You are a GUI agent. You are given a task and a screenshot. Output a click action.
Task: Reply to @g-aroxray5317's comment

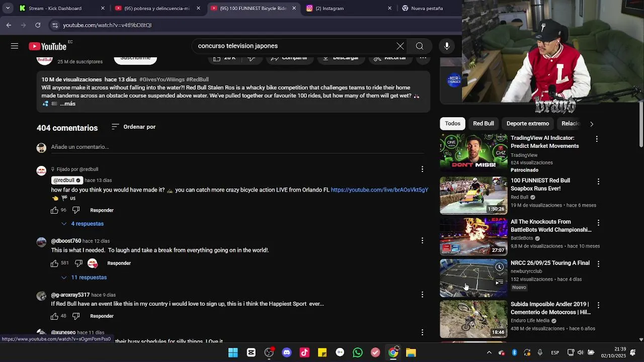coord(102,316)
